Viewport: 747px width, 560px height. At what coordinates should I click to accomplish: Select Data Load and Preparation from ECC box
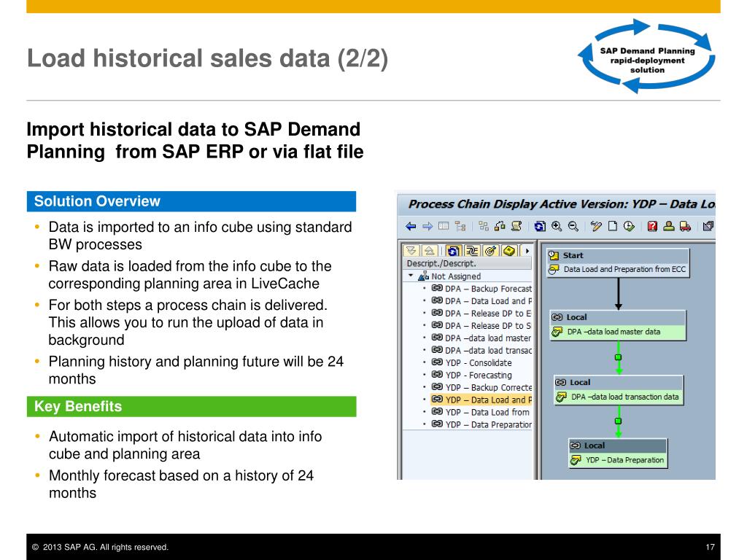tap(617, 269)
